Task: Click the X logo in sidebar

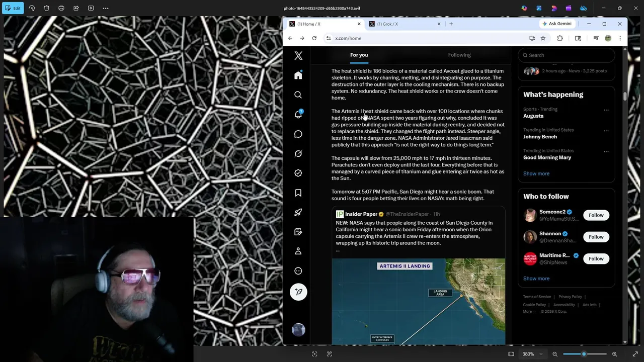Action: click(x=298, y=56)
